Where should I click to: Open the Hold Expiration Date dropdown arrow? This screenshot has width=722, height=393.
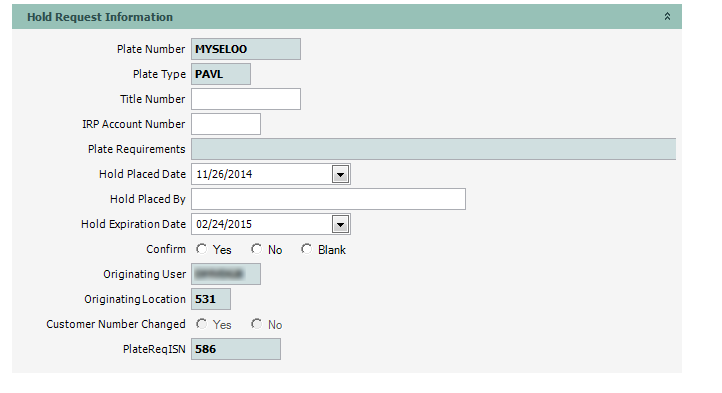[340, 224]
